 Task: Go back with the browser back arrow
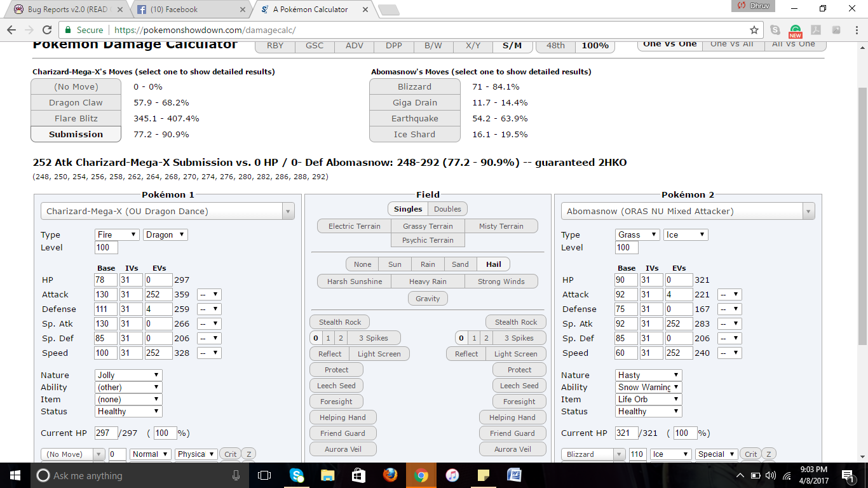(11, 30)
